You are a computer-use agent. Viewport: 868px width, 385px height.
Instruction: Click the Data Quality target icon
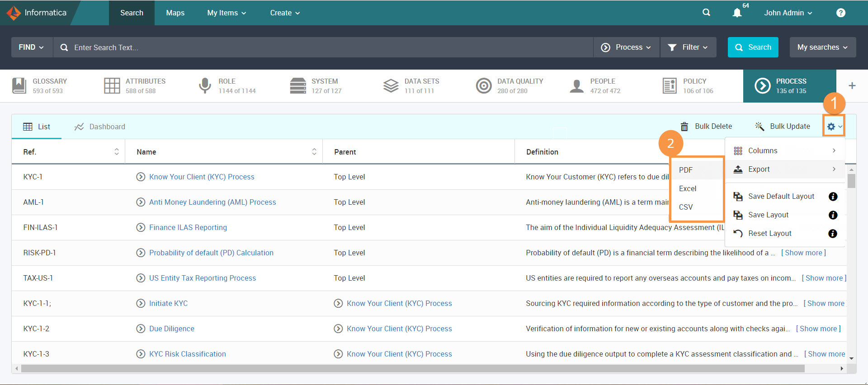coord(484,85)
